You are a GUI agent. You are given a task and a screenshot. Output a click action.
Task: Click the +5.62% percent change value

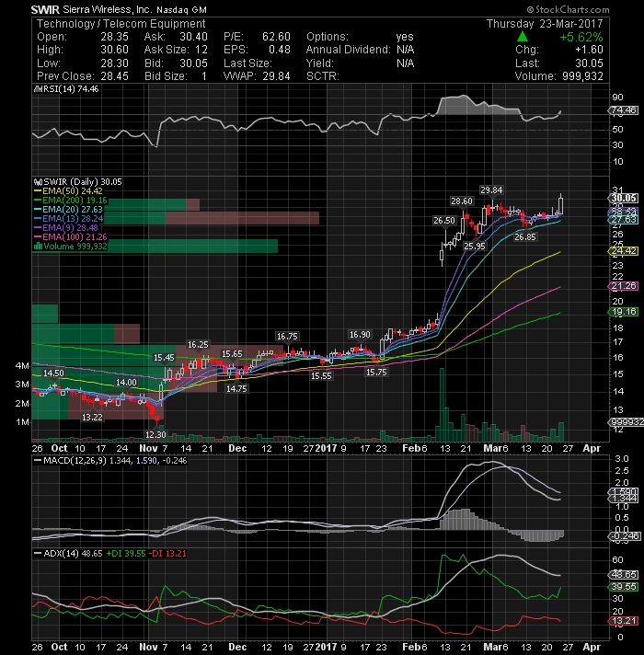click(581, 37)
